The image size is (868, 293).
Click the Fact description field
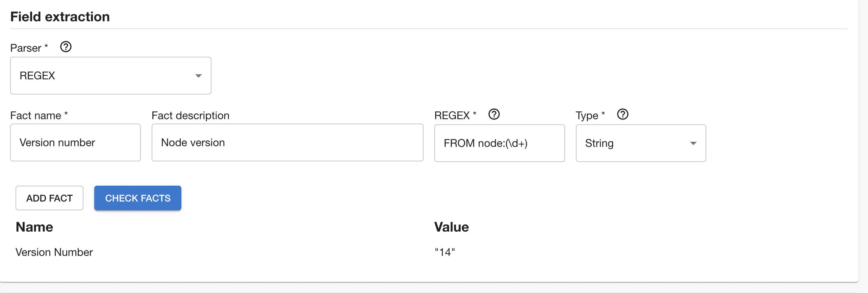point(287,142)
